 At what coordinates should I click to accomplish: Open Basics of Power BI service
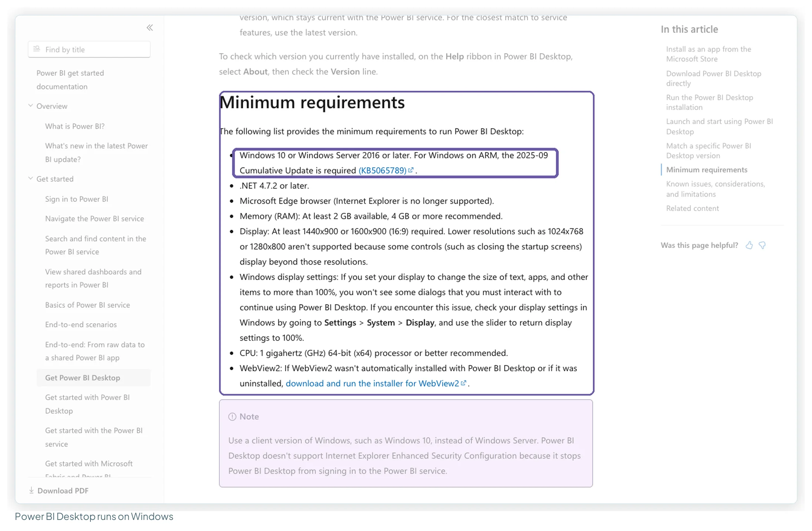(x=87, y=305)
